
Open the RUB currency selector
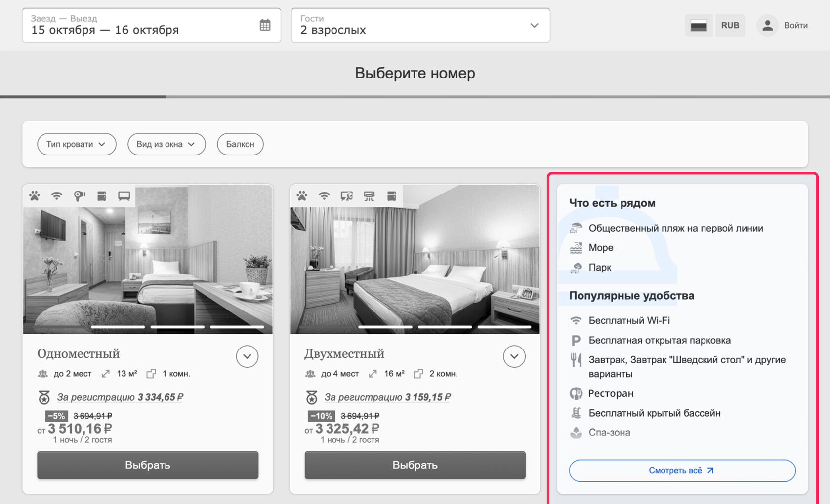[x=730, y=25]
